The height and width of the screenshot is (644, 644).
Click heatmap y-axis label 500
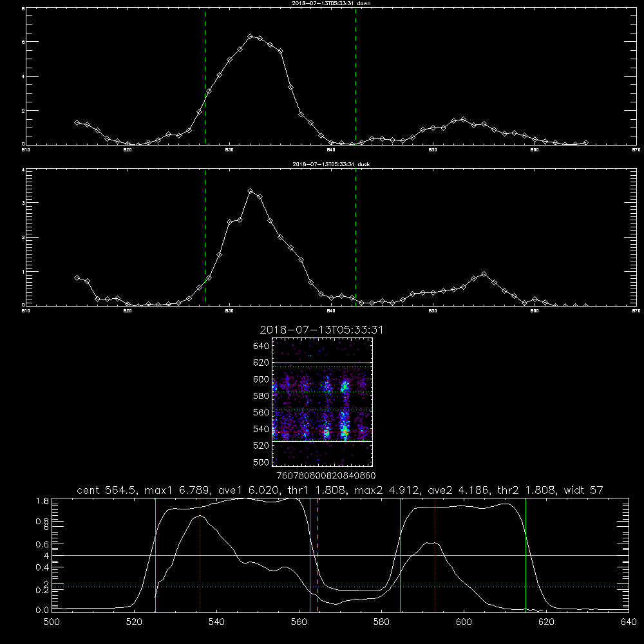tap(261, 462)
